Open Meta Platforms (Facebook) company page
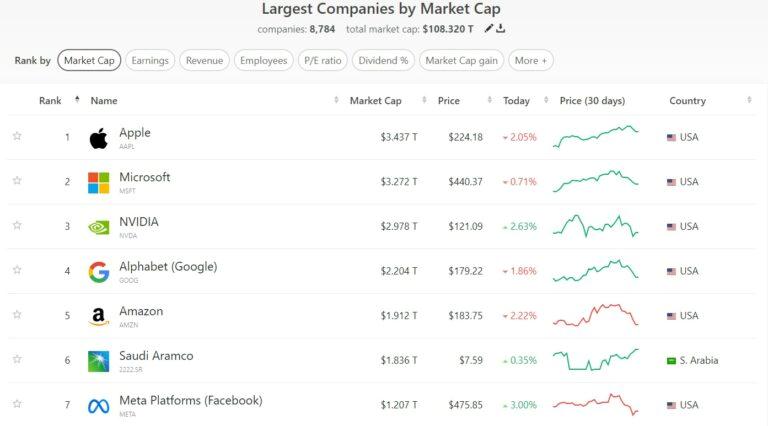The image size is (768, 426). [191, 400]
